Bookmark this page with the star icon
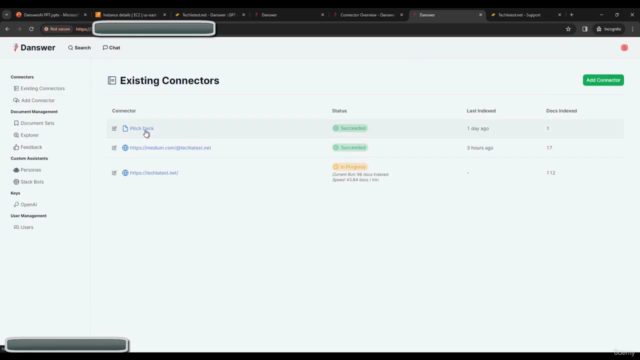 pyautogui.click(x=568, y=29)
